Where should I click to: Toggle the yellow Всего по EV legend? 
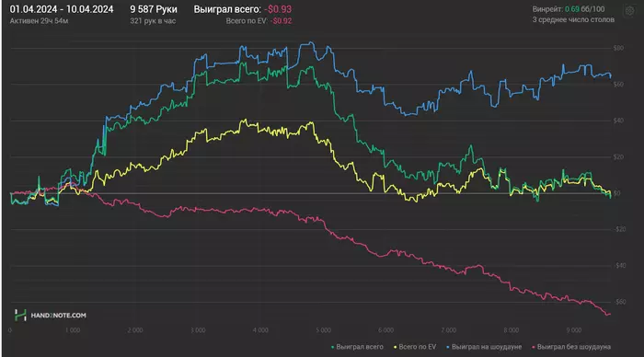click(415, 347)
